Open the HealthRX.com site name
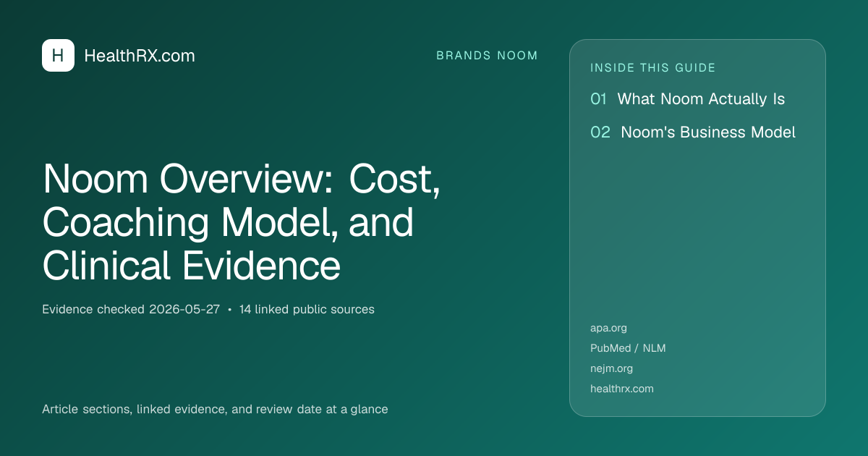The height and width of the screenshot is (456, 868). pos(140,56)
